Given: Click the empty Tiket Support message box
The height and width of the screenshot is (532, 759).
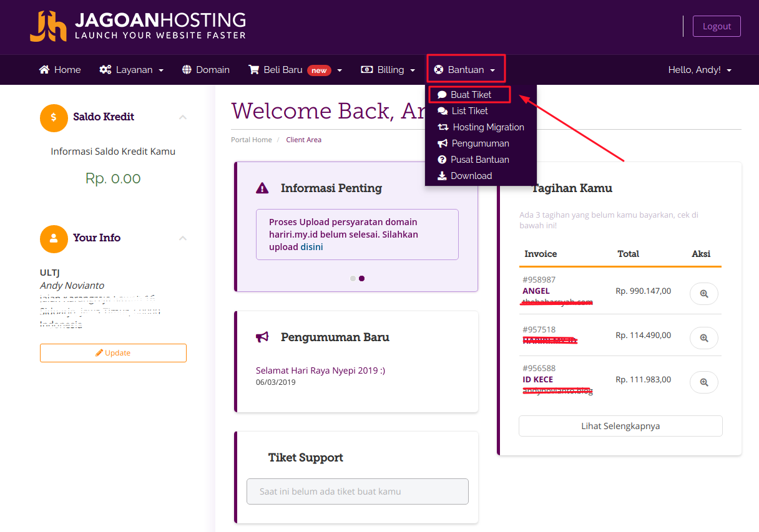Looking at the screenshot, I should point(358,491).
